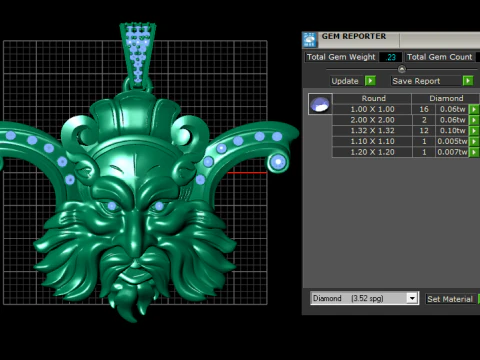Click the Update button label

click(345, 81)
